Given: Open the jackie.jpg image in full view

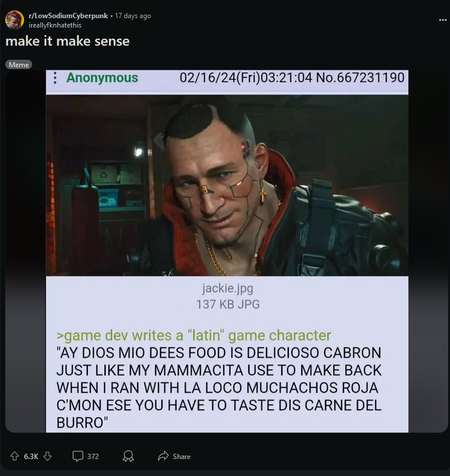Looking at the screenshot, I should pyautogui.click(x=227, y=186).
